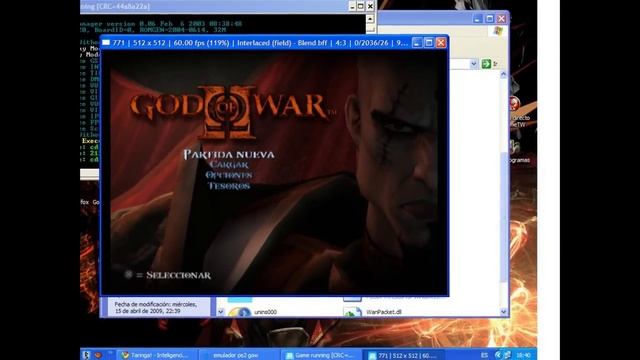Maximize the 512 x 512 game window
Image resolution: width=640 pixels, height=360 pixels.
429,42
